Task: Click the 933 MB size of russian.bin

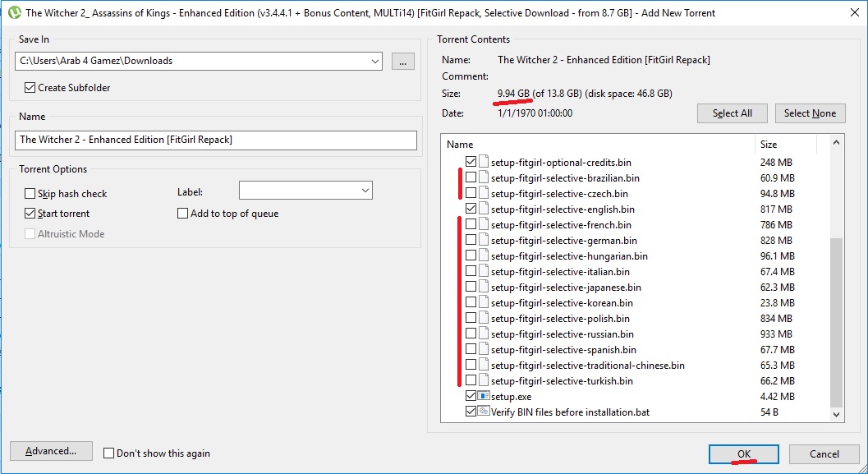Action: [776, 334]
